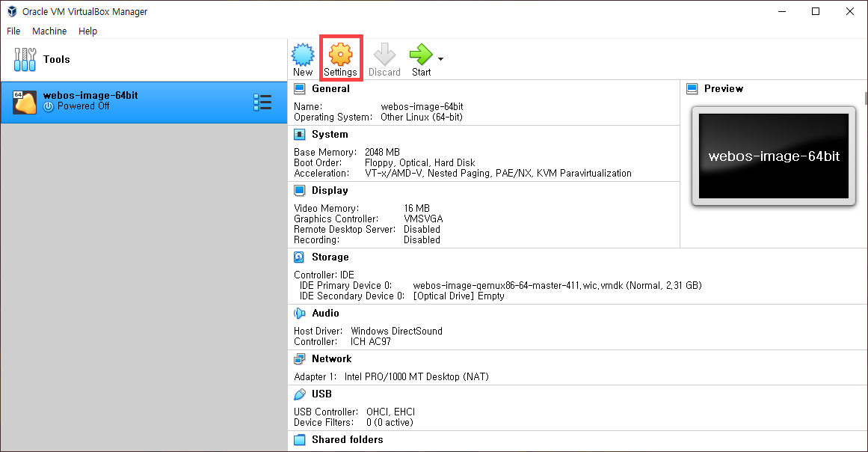Maximize the VirtualBox Manager window

point(816,12)
